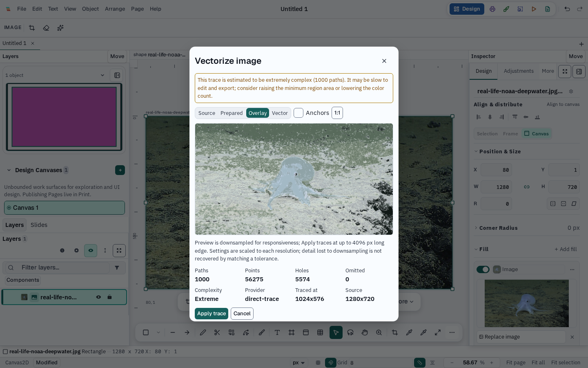Toggle the layers visibility filter eye button
The width and height of the screenshot is (588, 368).
91,251
